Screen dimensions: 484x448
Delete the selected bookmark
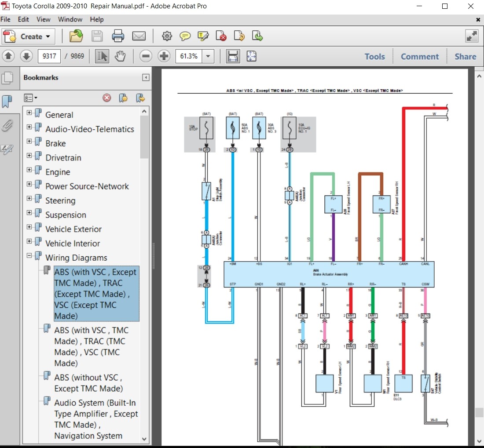(x=107, y=98)
